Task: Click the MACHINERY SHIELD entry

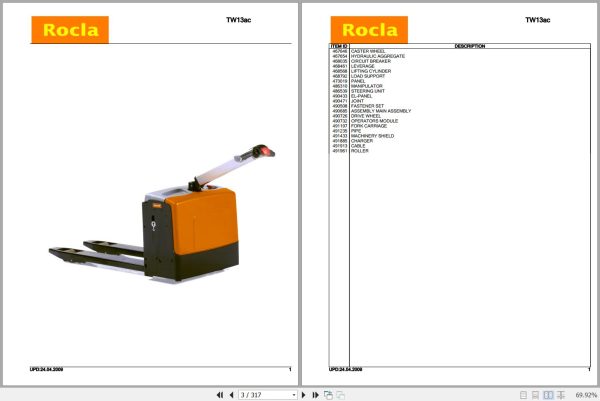Action: [x=372, y=135]
